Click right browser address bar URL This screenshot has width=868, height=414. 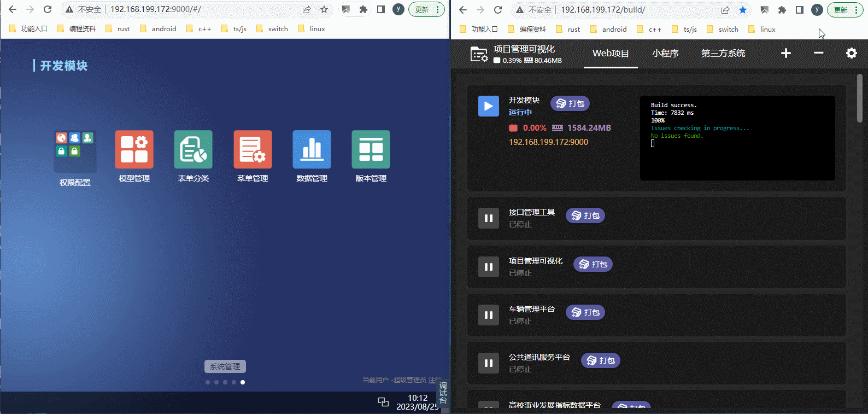[x=603, y=9]
